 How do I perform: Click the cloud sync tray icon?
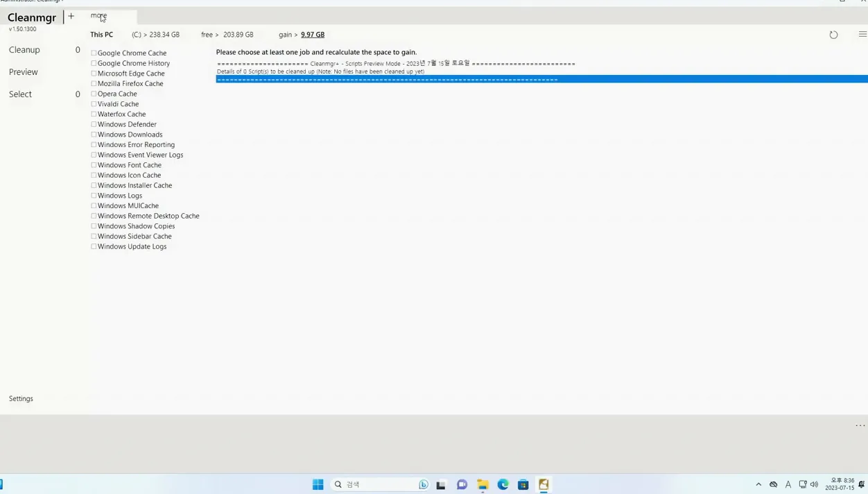774,484
